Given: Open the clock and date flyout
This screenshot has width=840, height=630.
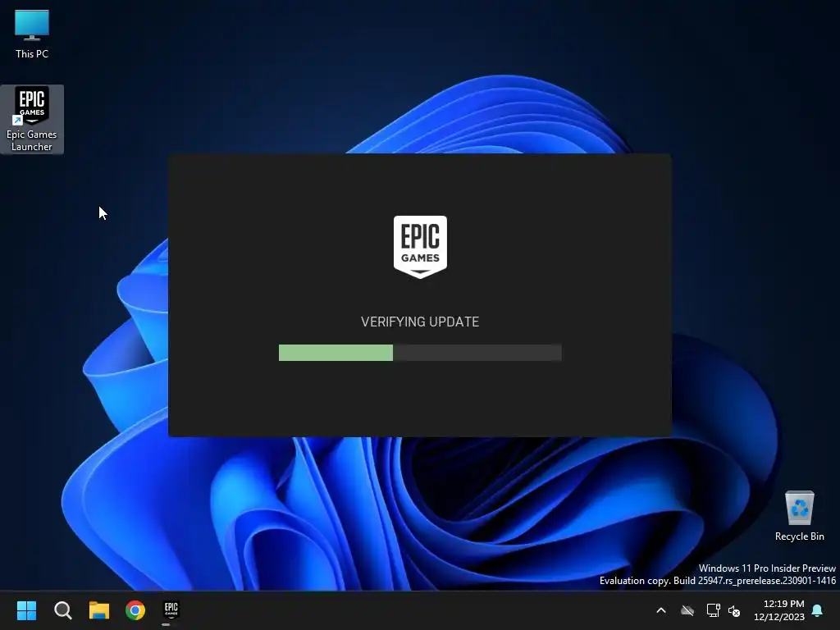Looking at the screenshot, I should click(779, 610).
